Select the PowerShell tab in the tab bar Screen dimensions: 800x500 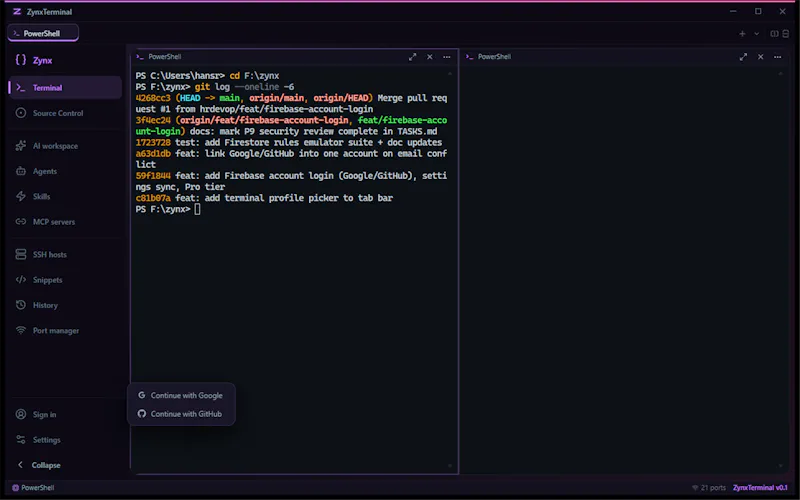pyautogui.click(x=43, y=33)
